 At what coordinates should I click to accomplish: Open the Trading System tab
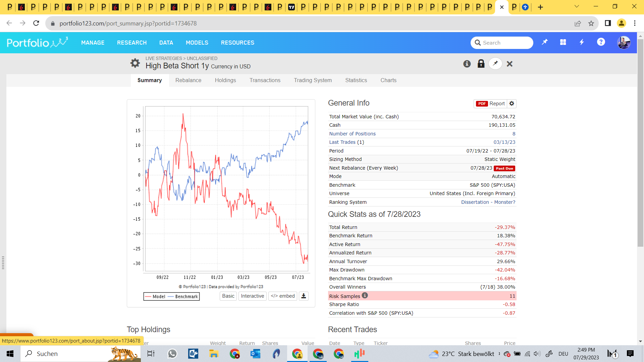(313, 80)
